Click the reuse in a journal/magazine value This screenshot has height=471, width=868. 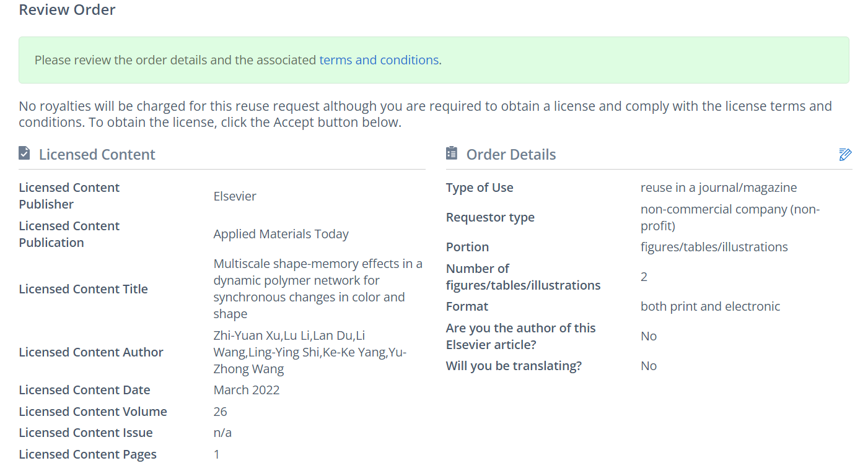coord(718,188)
